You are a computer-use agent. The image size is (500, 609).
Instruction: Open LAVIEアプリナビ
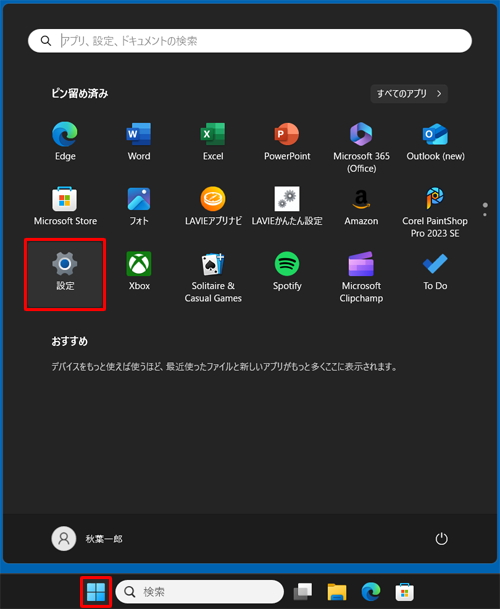(213, 206)
